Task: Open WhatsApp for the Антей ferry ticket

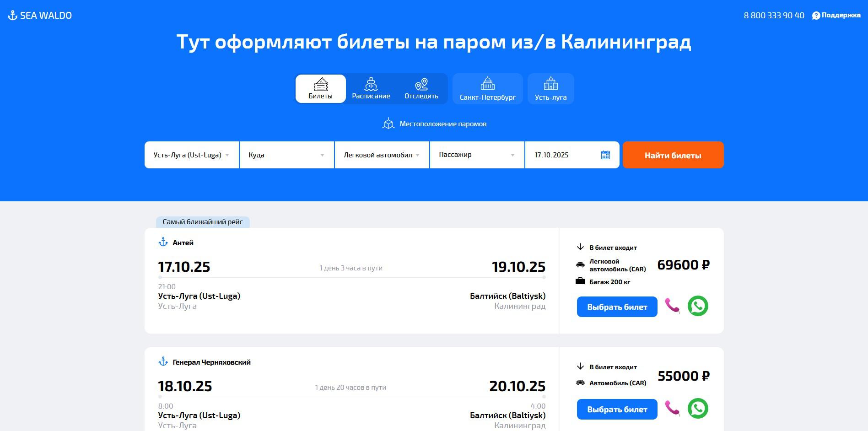Action: tap(697, 306)
